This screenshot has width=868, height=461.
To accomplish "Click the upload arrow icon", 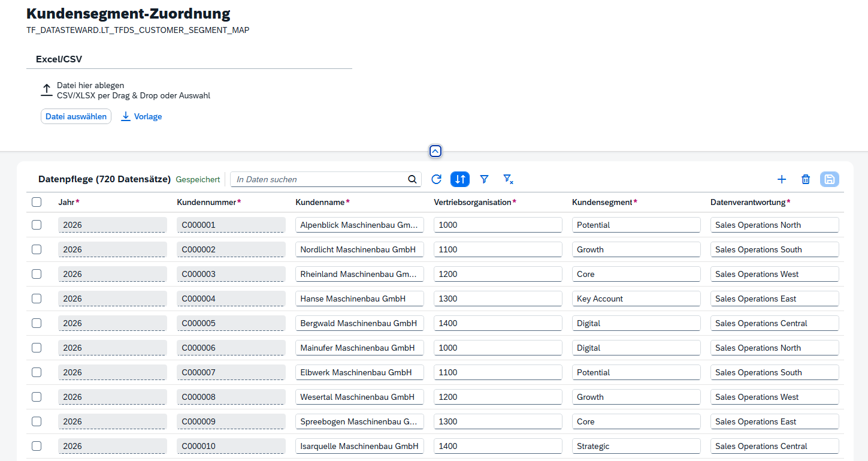I will tap(47, 91).
